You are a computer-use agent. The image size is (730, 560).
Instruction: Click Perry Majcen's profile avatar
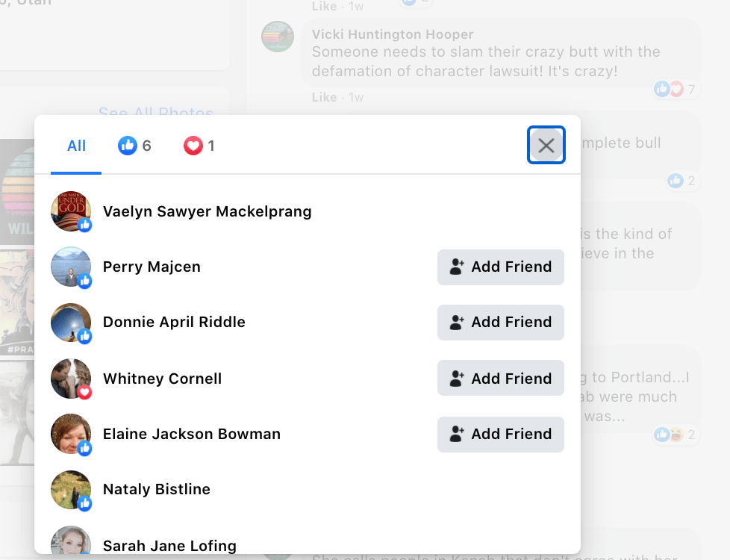[71, 267]
